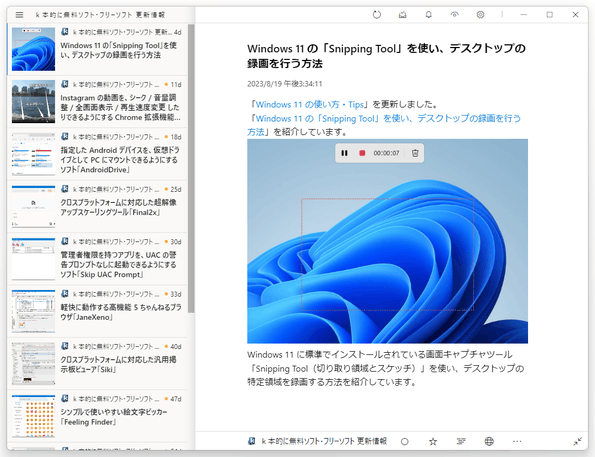Click the feed source name in the bottom bar
Image resolution: width=595 pixels, height=457 pixels.
[324, 441]
